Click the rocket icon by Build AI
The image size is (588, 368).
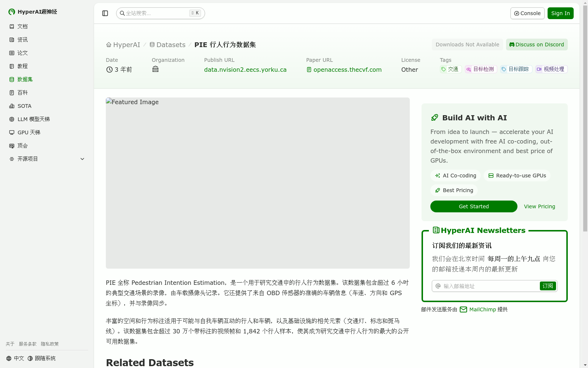pos(435,118)
